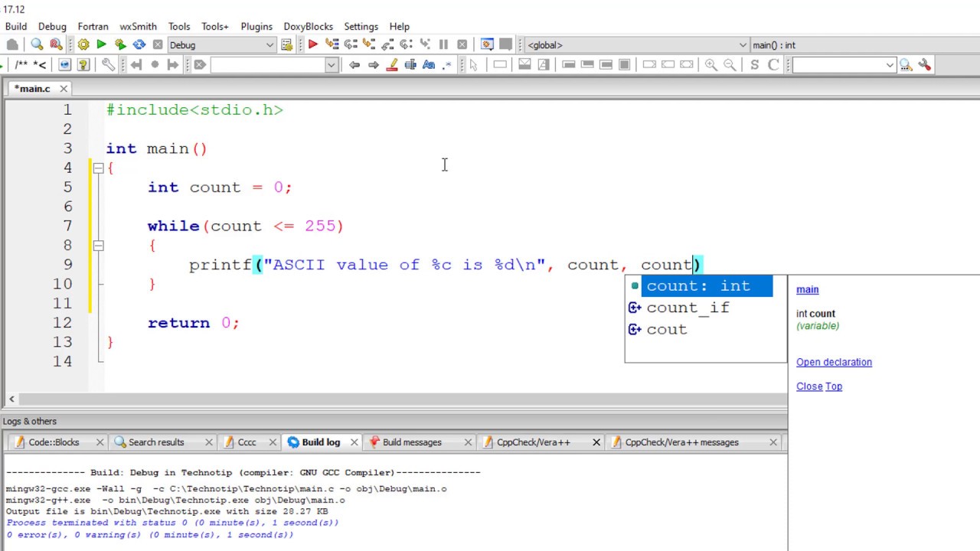This screenshot has width=980, height=551.
Task: Open the <global> scope dropdown
Action: point(637,45)
